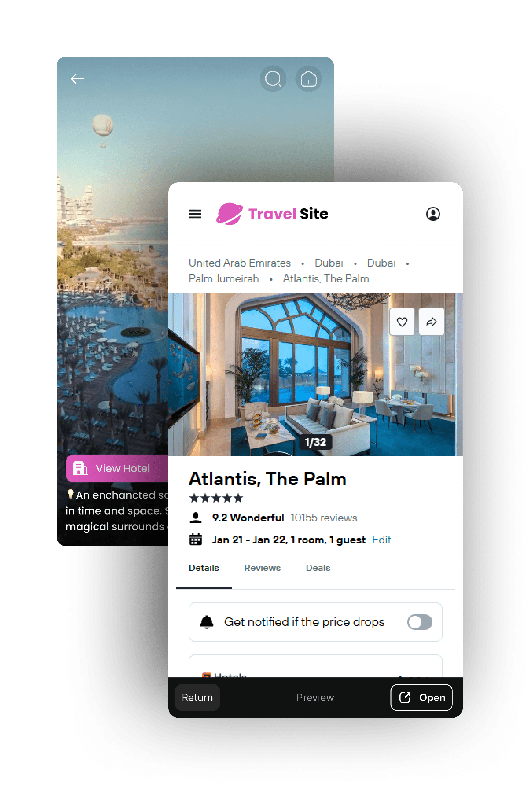Image resolution: width=532 pixels, height=787 pixels.
Task: Open search with the magnifier icon
Action: point(273,79)
